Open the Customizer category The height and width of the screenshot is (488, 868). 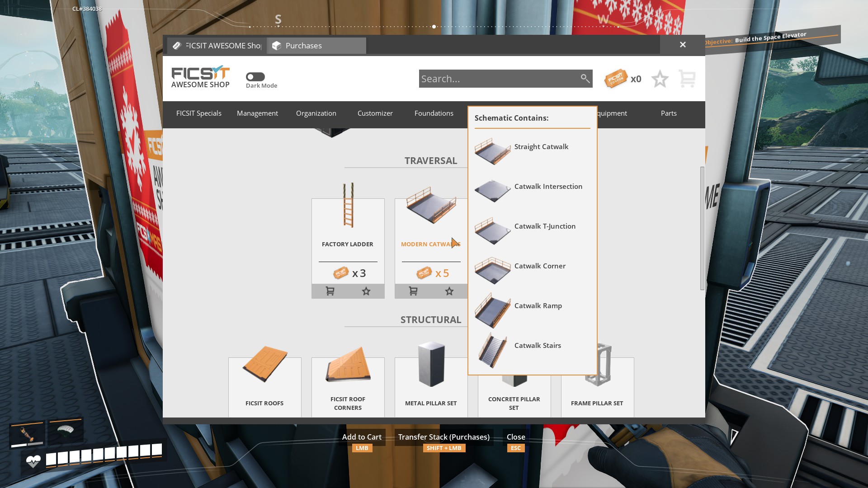(375, 113)
